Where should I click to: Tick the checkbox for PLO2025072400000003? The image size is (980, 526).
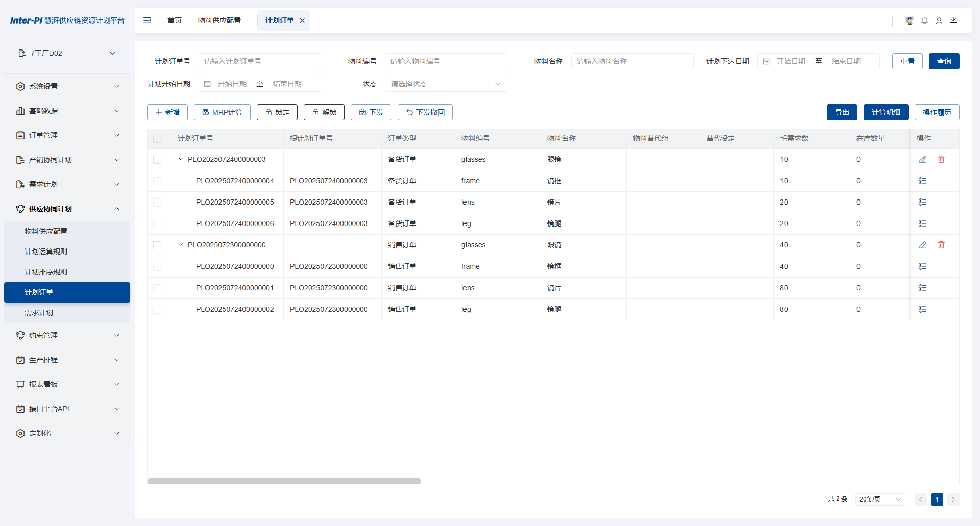(157, 160)
